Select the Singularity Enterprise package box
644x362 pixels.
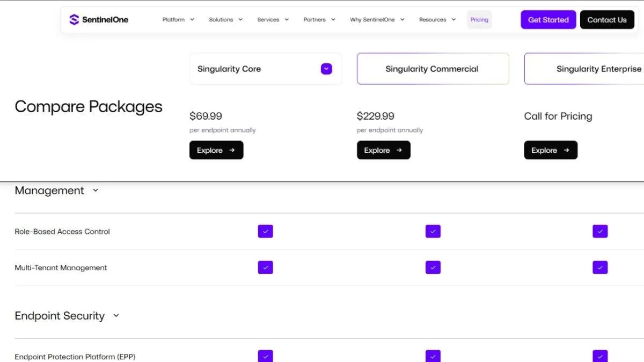[584, 69]
